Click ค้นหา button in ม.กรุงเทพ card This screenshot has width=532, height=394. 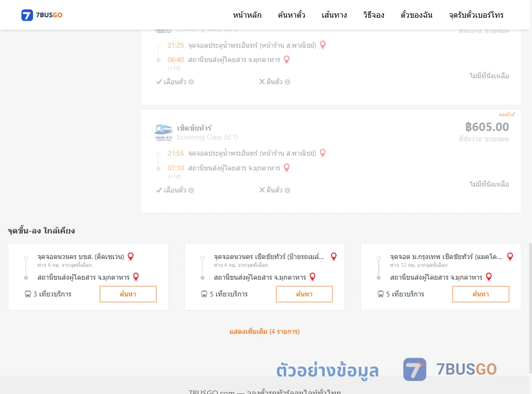480,294
